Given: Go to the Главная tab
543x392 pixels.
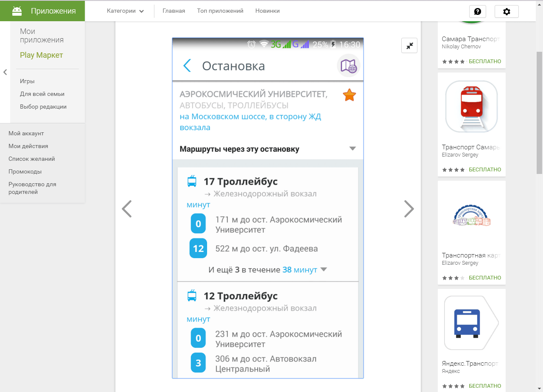Looking at the screenshot, I should tap(174, 11).
